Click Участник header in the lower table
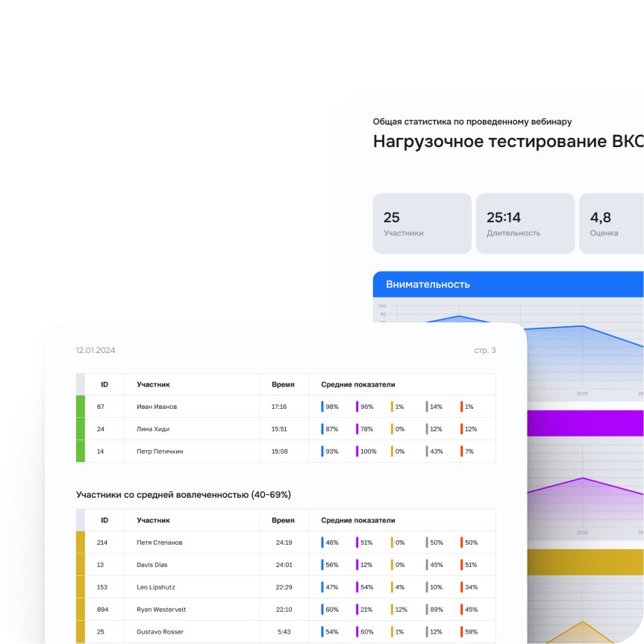The image size is (644, 644). pos(153,520)
